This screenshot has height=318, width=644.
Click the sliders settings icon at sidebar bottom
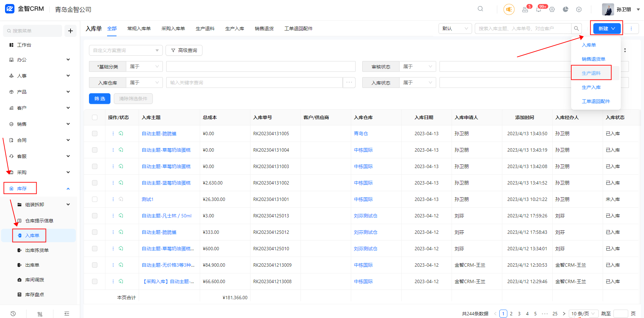coord(40,314)
